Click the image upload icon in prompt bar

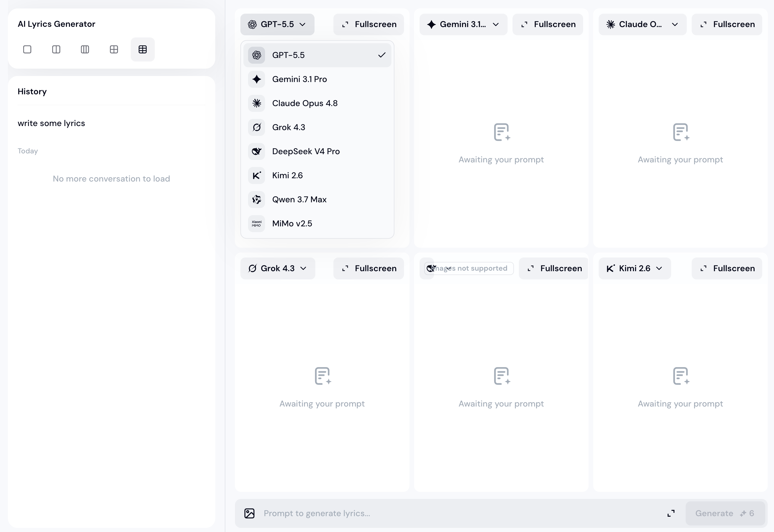coord(249,513)
